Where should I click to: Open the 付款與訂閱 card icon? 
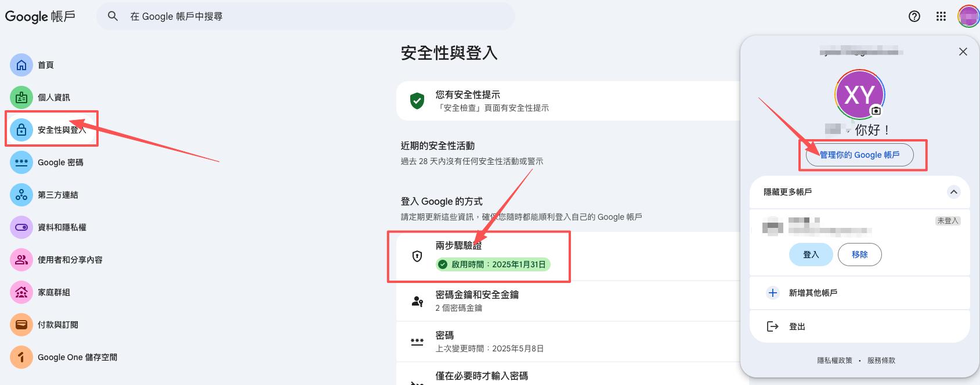tap(21, 325)
